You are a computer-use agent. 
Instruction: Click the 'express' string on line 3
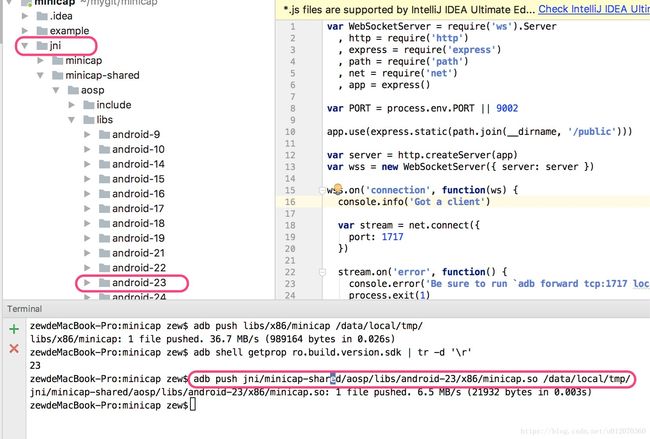471,50
